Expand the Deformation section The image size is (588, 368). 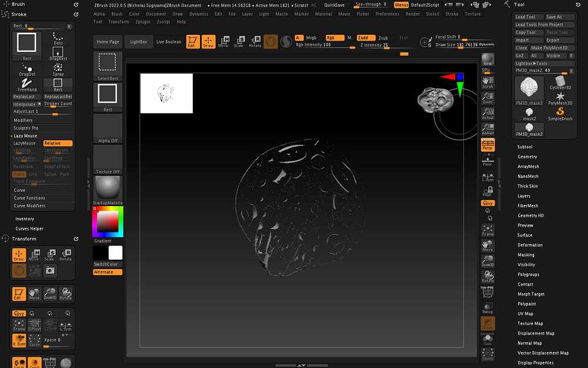(x=530, y=245)
